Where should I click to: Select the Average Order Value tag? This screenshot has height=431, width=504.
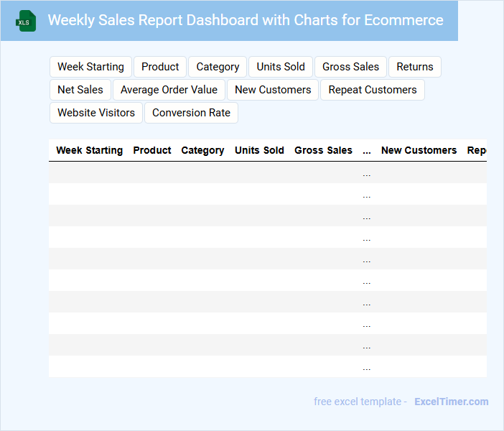(x=169, y=90)
